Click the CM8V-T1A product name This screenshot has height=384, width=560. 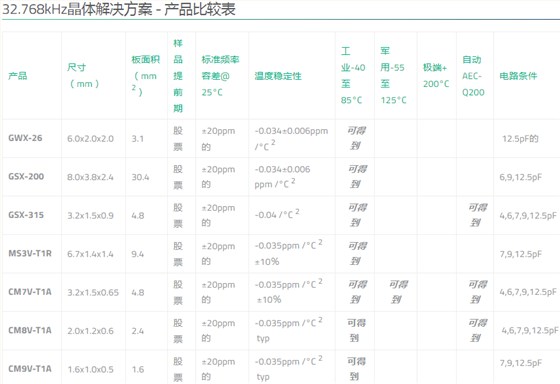[30, 330]
